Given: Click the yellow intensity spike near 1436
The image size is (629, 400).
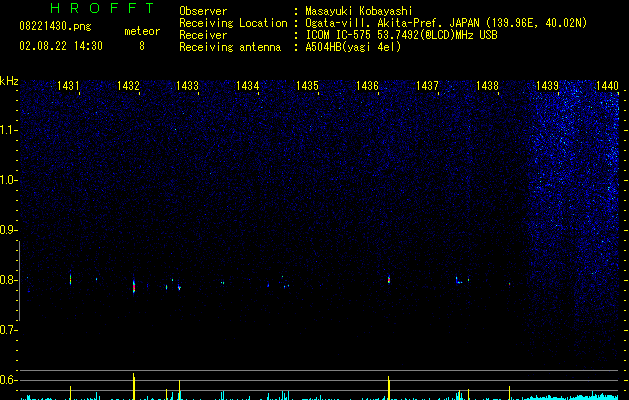Looking at the screenshot, I should click(x=389, y=388).
